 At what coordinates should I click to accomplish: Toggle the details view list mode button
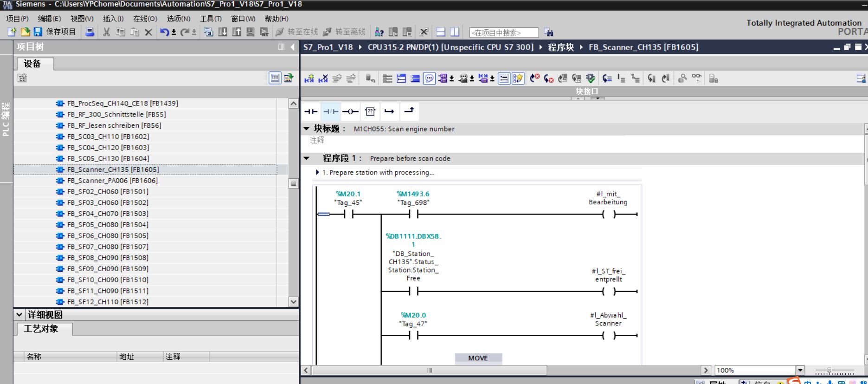click(275, 78)
